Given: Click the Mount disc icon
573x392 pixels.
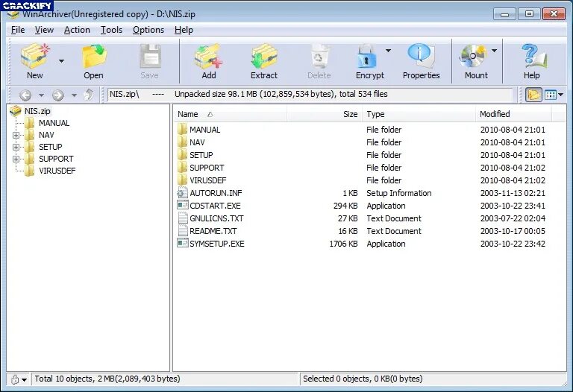Looking at the screenshot, I should (x=473, y=57).
